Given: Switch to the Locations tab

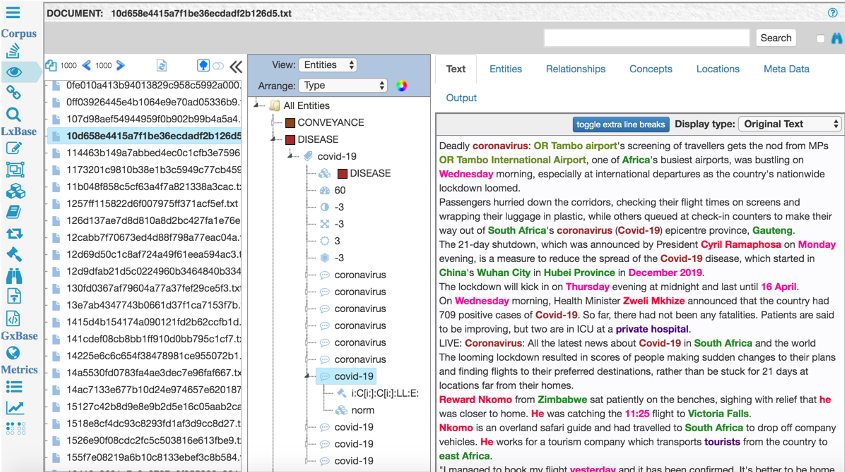Looking at the screenshot, I should click(x=717, y=69).
